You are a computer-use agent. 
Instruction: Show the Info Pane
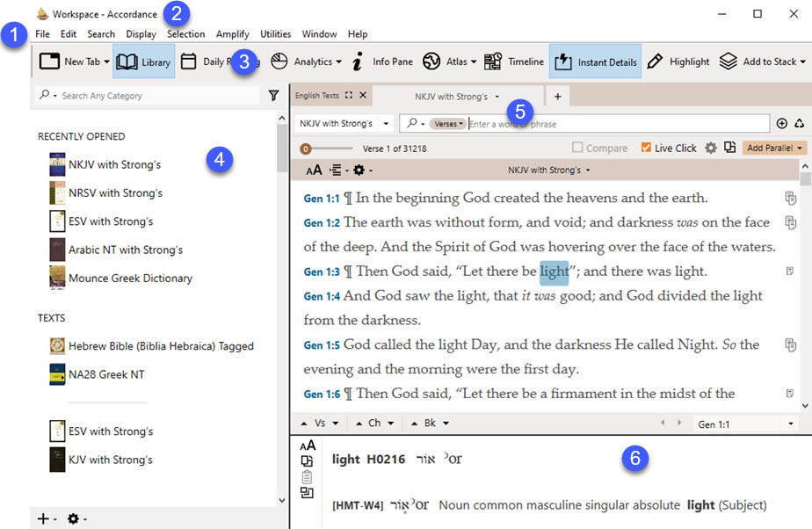(382, 62)
